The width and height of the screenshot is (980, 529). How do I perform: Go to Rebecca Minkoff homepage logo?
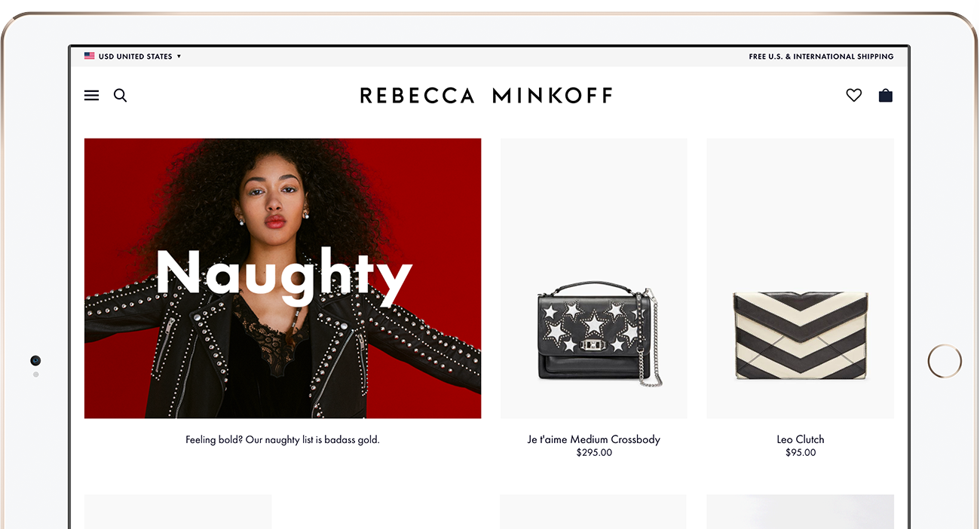coord(486,96)
